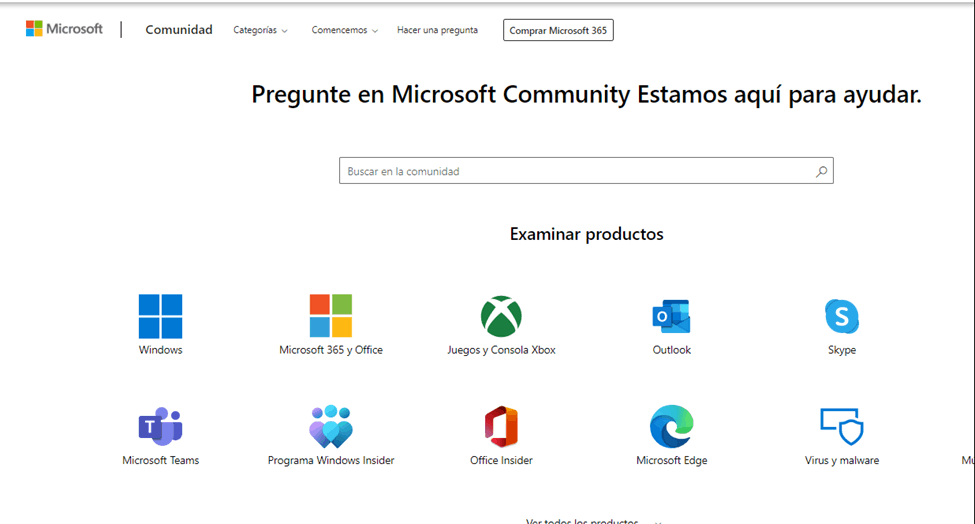Open the Outlook product icon
Screen dimensions: 975x524
tap(671, 316)
